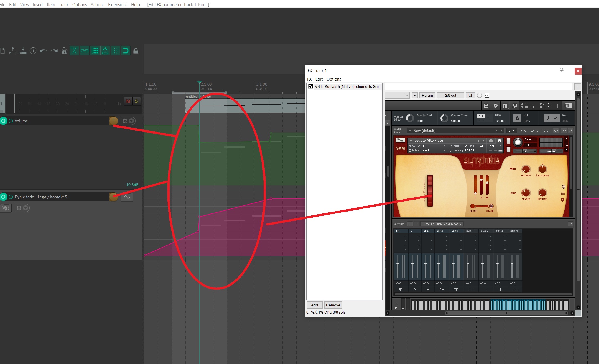This screenshot has height=364, width=599.
Task: Expand the Presets / Batch Configuration dropdown
Action: click(442, 224)
